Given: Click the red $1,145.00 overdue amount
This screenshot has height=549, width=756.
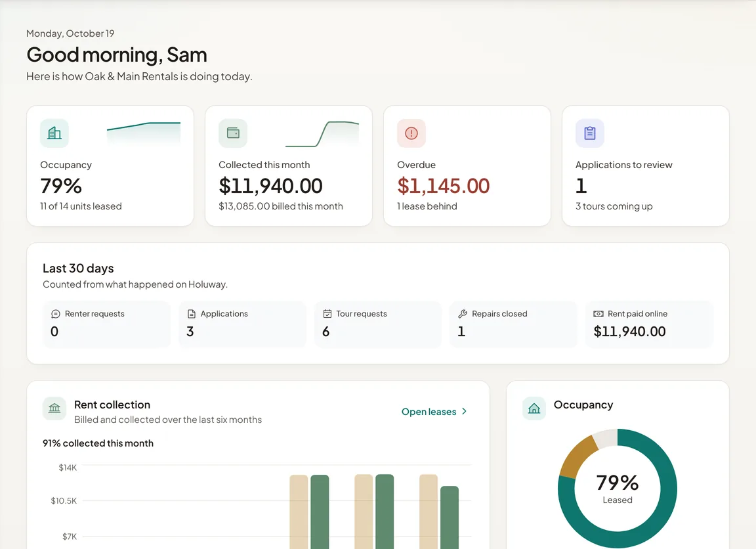Looking at the screenshot, I should (443, 186).
